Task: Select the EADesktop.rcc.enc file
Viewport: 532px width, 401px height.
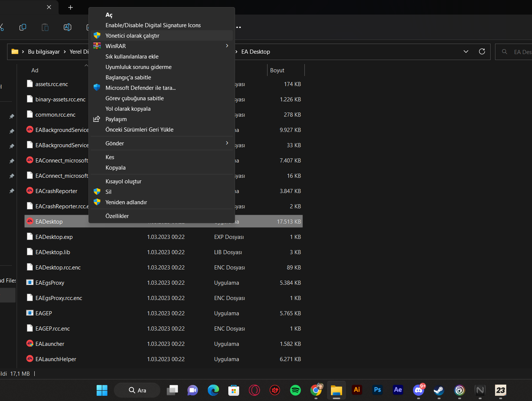Action: (58, 268)
